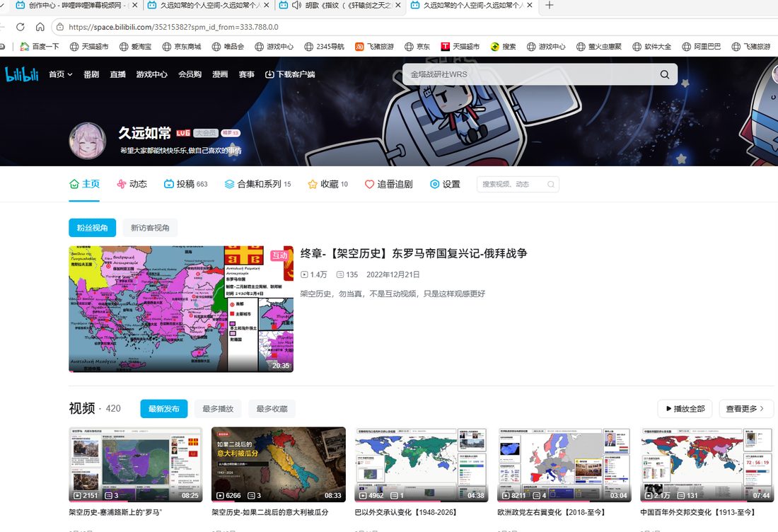This screenshot has height=532, width=778.
Task: Click the 08:33 Italy partition video thumbnail
Action: [279, 465]
